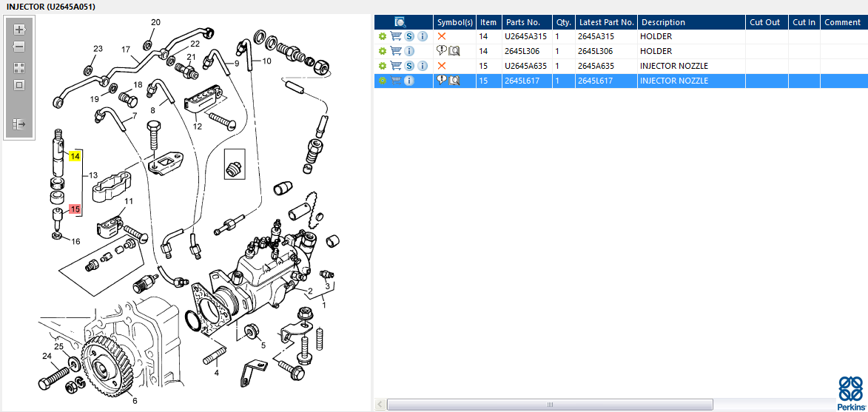868x412 pixels.
Task: Zoom out of the parts diagram
Action: (19, 47)
